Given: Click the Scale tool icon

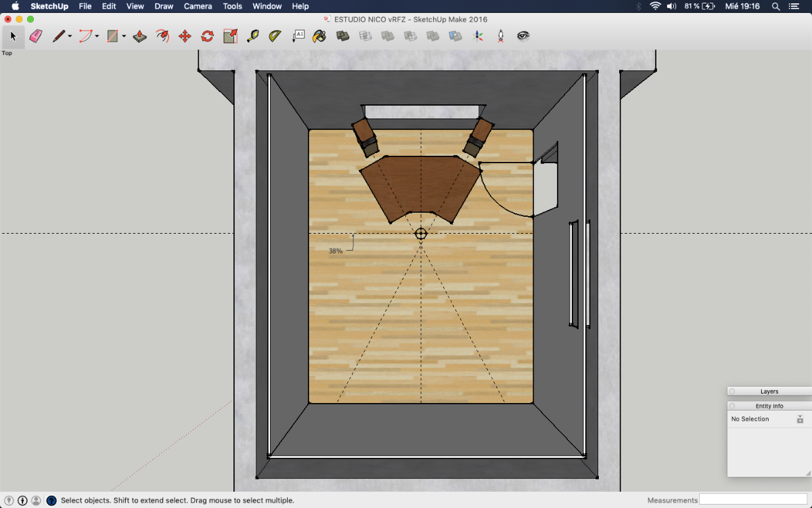Looking at the screenshot, I should click(x=230, y=36).
